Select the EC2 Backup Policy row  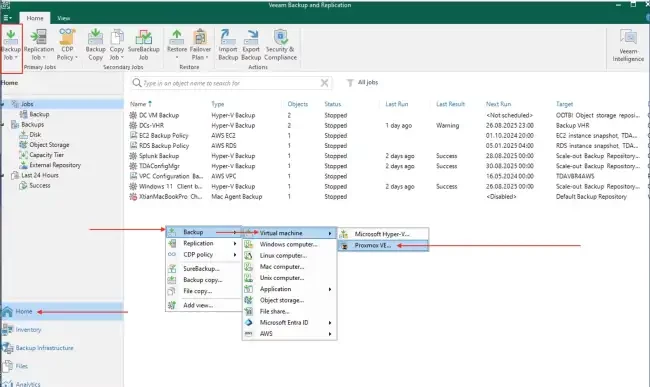click(386, 135)
